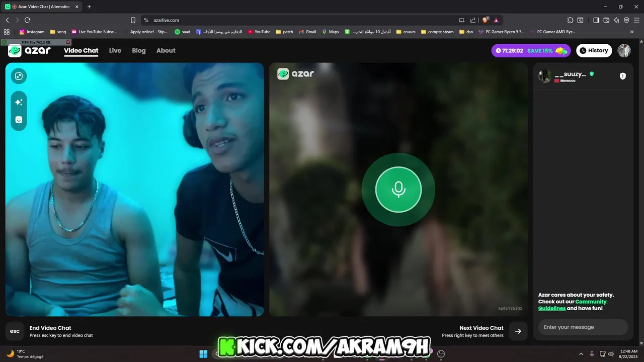
Task: Open the Leo AI sparkle icon
Action: point(616,20)
